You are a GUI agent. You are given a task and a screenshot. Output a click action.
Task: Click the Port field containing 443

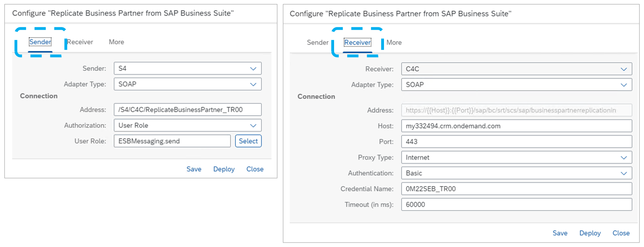click(516, 142)
